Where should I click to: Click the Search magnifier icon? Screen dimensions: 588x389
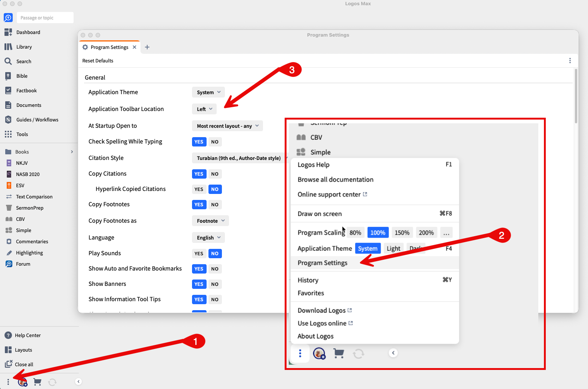click(x=8, y=61)
